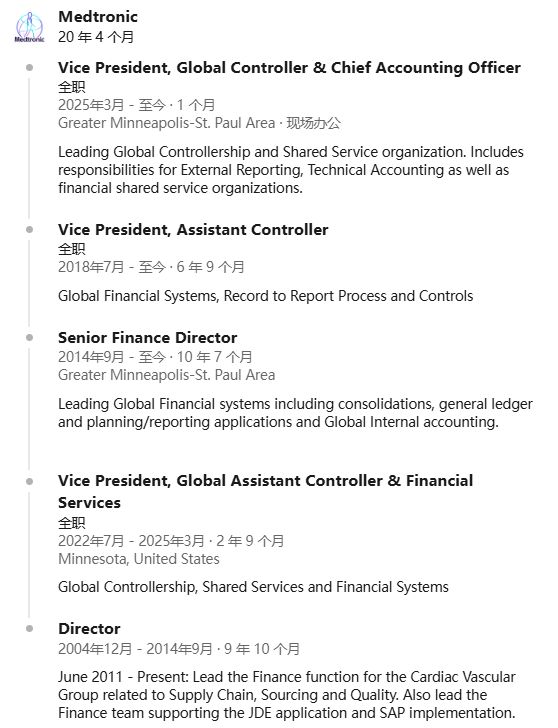The image size is (558, 728).
Task: Select the Senior Finance Director title
Action: coord(148,338)
